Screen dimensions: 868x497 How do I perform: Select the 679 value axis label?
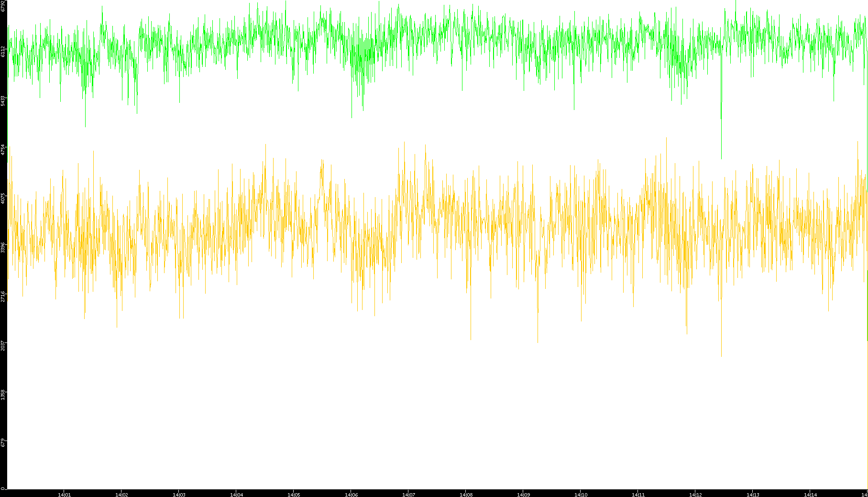pyautogui.click(x=3, y=443)
